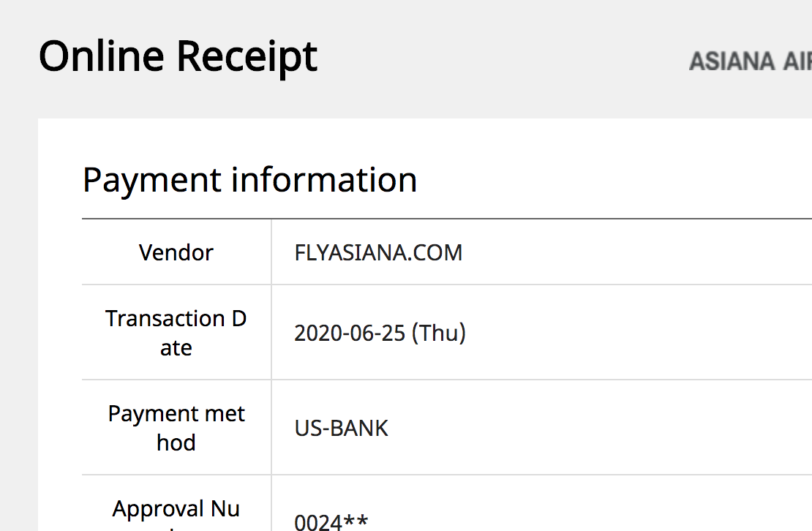
Task: Click the masked approval number 0024**
Action: 331,522
